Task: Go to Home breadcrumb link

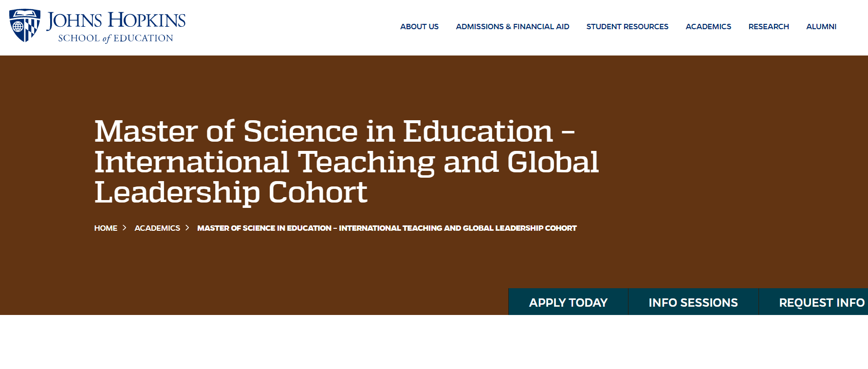Action: pos(106,228)
